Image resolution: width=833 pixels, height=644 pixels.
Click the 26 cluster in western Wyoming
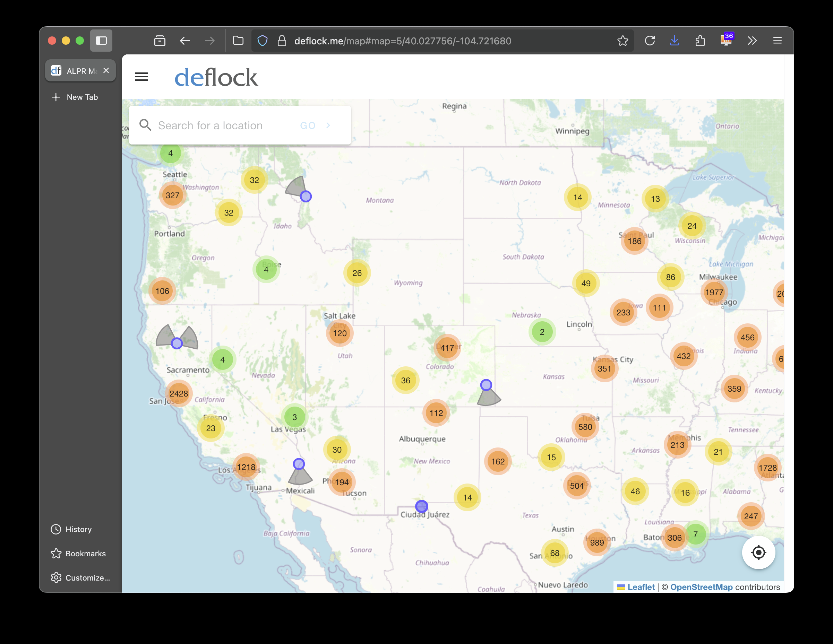357,273
